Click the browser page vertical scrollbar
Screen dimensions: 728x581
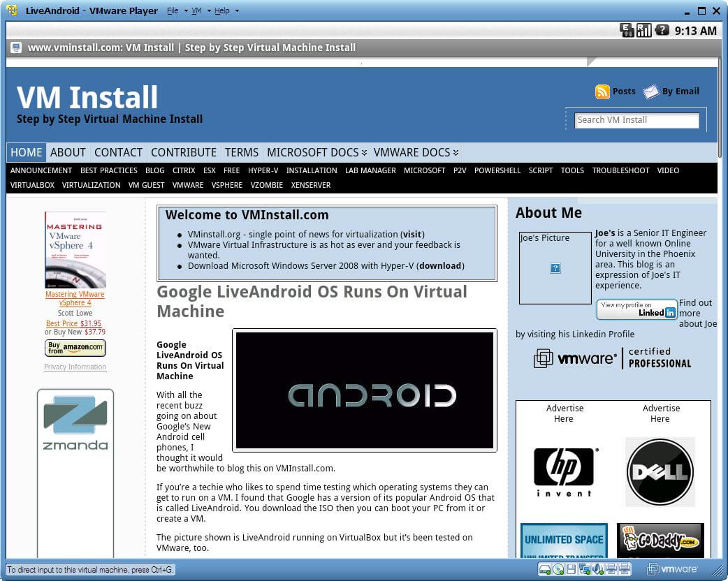(x=720, y=107)
